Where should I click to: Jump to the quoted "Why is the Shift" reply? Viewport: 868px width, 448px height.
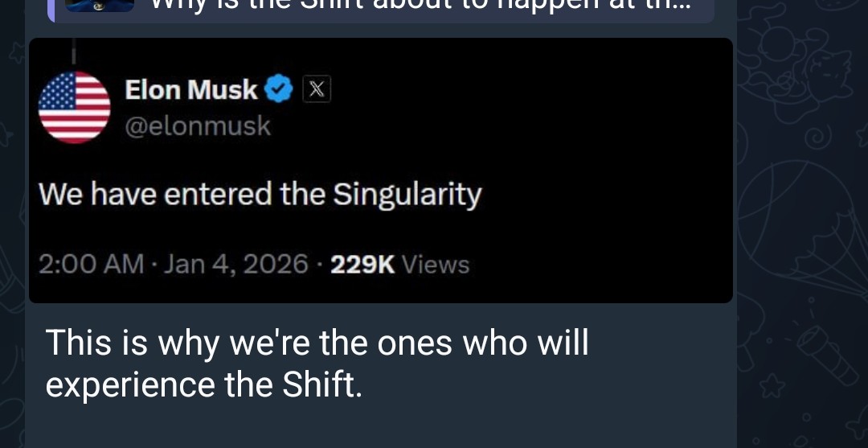pos(418,6)
